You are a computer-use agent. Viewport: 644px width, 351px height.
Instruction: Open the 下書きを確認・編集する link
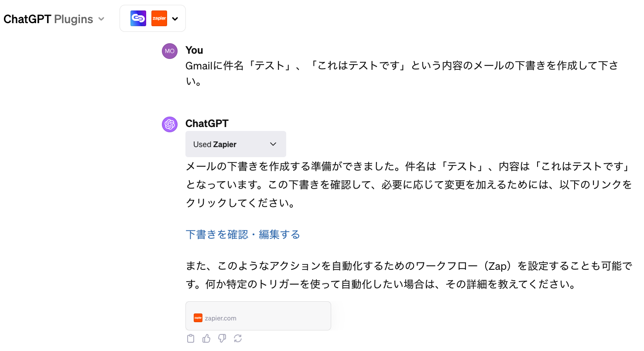[243, 234]
